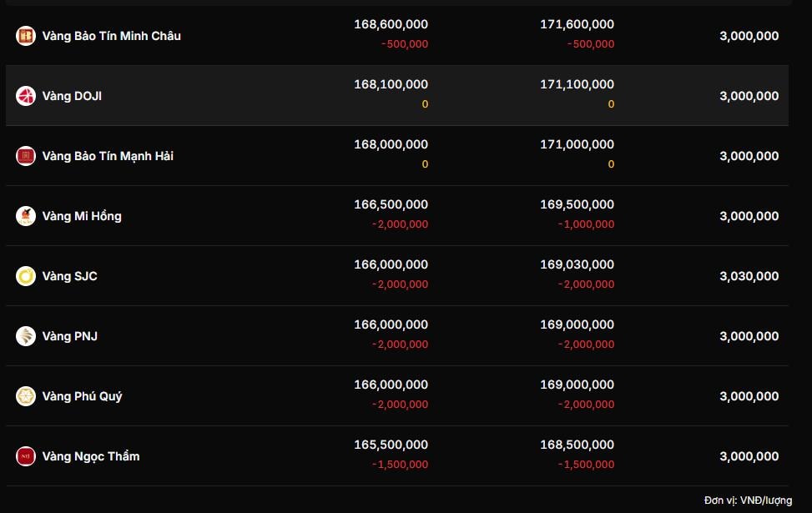Click the Bảo Tín Mạnh Hải logo icon
The width and height of the screenshot is (812, 513).
click(x=26, y=156)
